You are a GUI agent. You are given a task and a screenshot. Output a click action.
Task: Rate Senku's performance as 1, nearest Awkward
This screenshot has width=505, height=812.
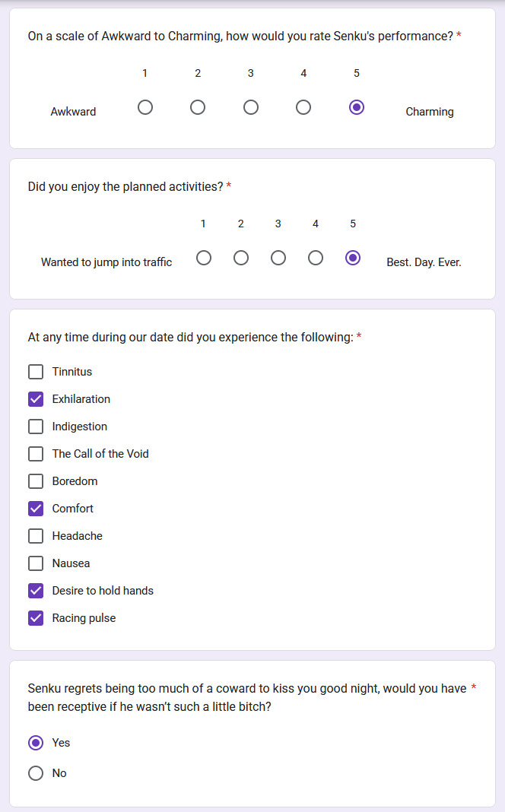[145, 107]
